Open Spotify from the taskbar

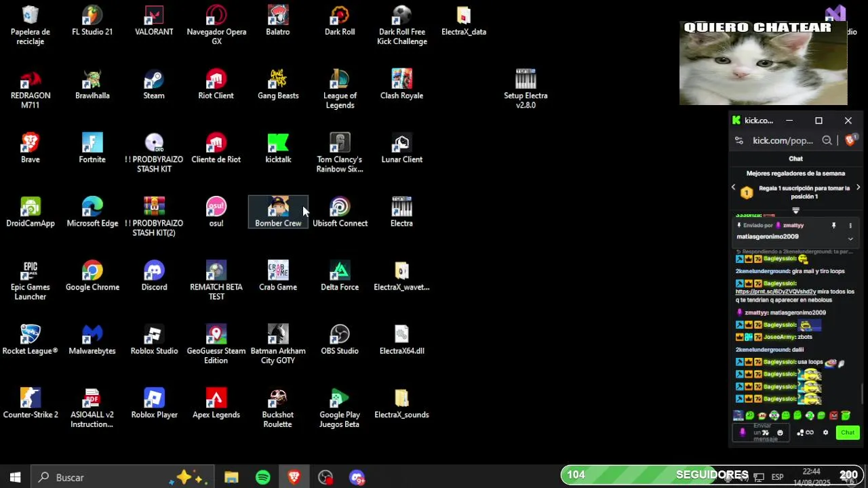click(263, 478)
